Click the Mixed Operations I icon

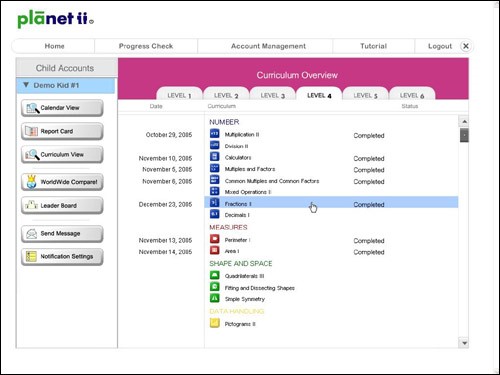[x=214, y=191]
